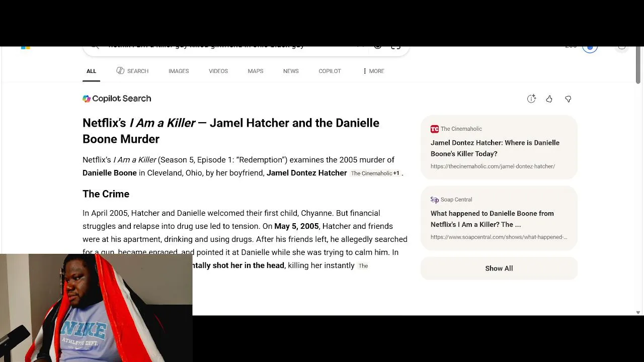
Task: Select the ALL results tab
Action: [91, 71]
